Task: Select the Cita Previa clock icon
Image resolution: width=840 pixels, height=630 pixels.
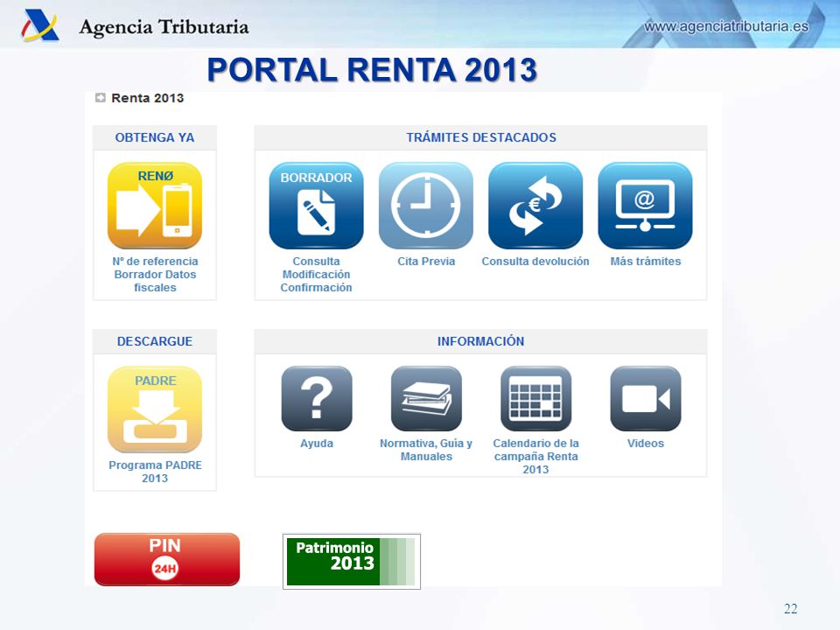Action: coord(426,205)
